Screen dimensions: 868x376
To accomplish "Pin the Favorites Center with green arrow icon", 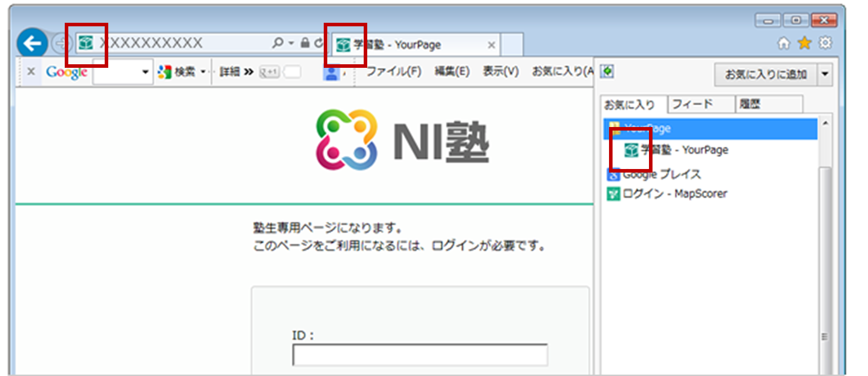I will (607, 72).
